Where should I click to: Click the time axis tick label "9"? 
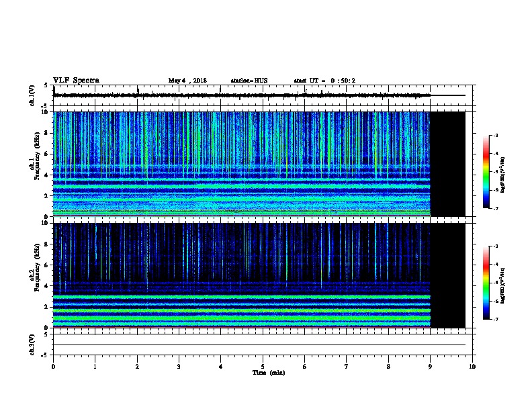click(x=430, y=367)
